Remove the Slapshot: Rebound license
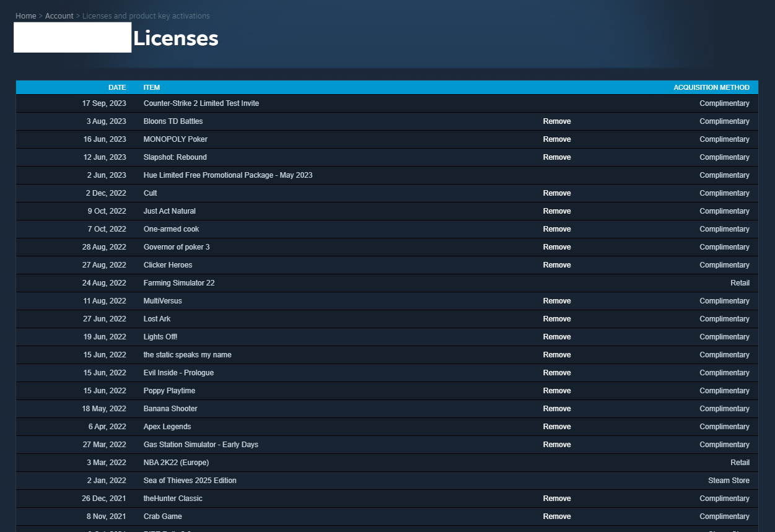 (556, 157)
